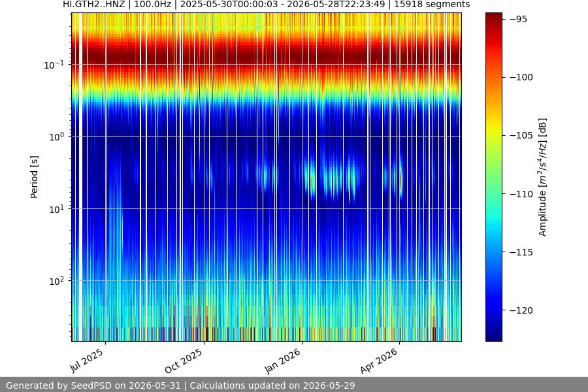Click the 'Oct 2025' x-axis label
The height and width of the screenshot is (392, 588).
tap(184, 361)
